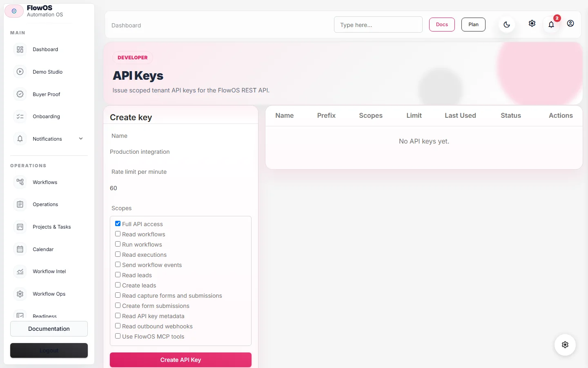This screenshot has height=368, width=588.
Task: Click the Dashboard breadcrumb link
Action: coord(126,25)
